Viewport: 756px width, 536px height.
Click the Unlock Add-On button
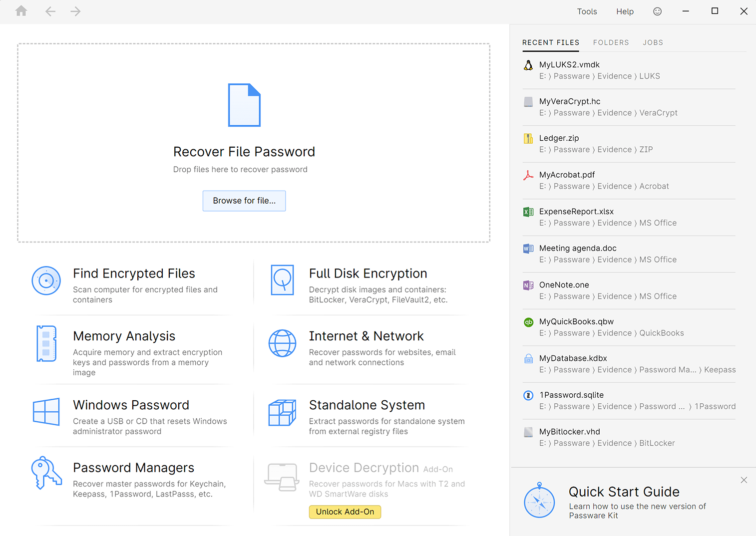click(x=345, y=512)
